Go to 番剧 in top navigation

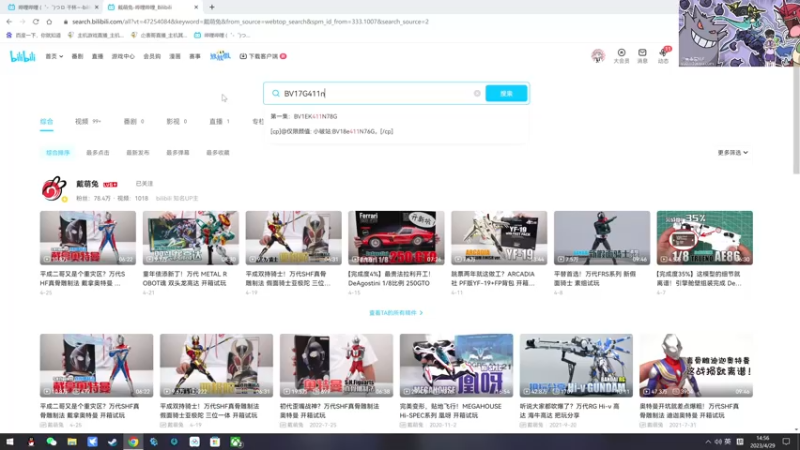click(77, 56)
